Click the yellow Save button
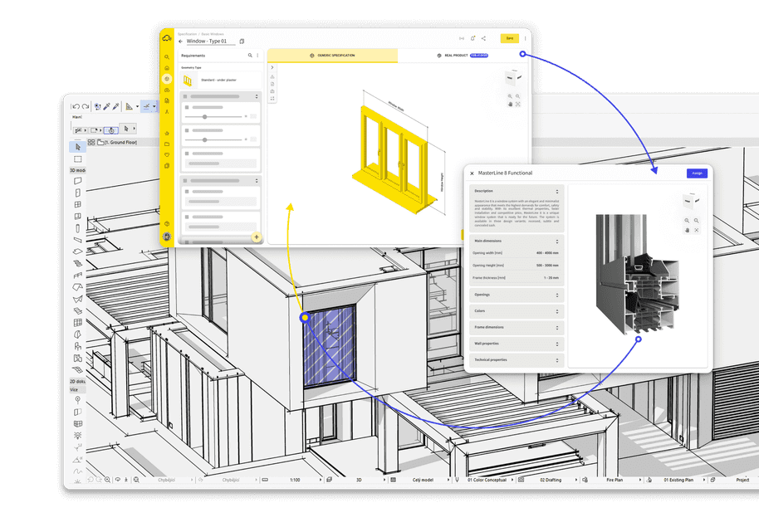This screenshot has height=532, width=759. coord(509,38)
